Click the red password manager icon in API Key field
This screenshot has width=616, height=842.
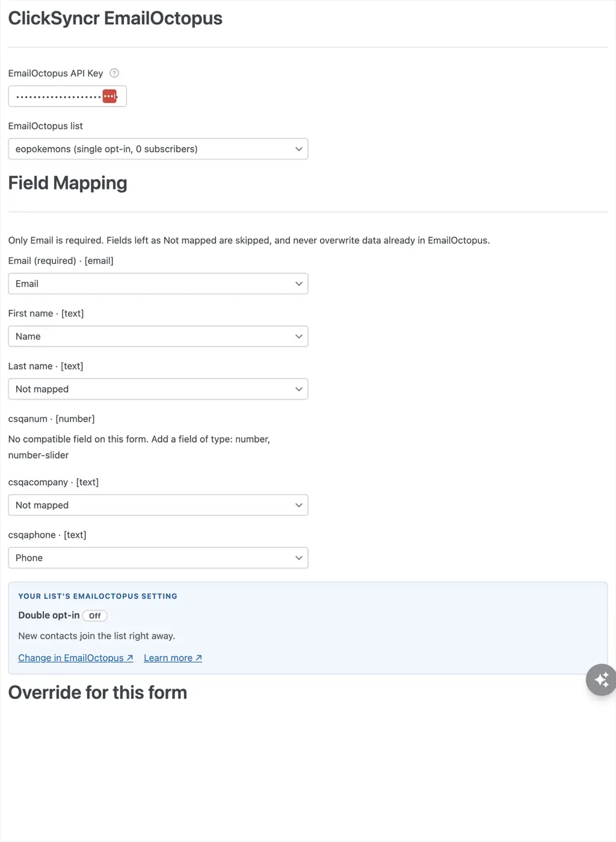click(109, 96)
